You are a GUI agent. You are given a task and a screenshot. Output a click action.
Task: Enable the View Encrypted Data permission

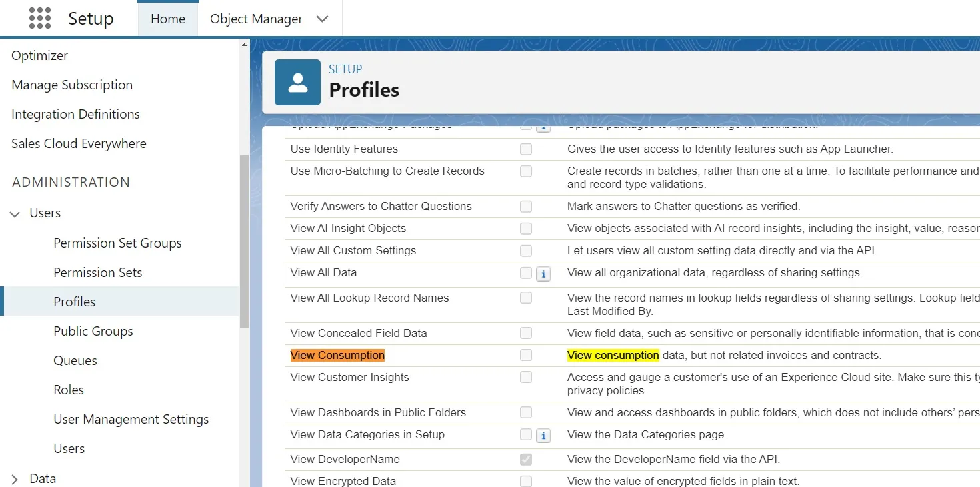525,480
